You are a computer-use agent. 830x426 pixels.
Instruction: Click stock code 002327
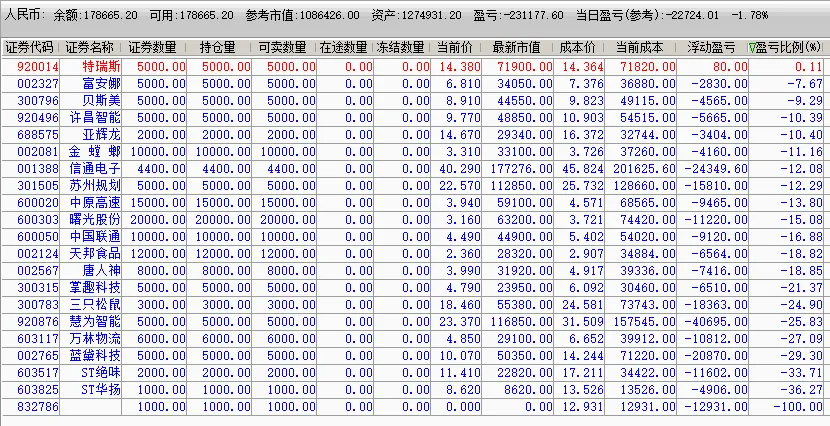38,84
